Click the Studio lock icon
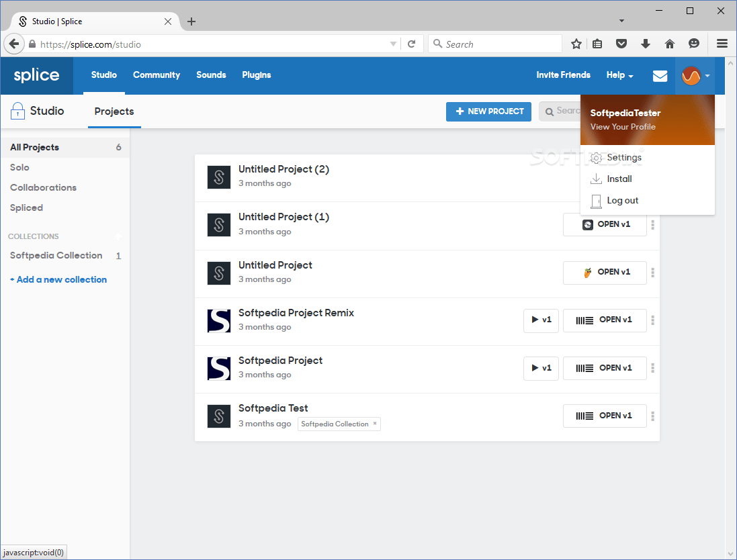737x560 pixels. tap(17, 111)
